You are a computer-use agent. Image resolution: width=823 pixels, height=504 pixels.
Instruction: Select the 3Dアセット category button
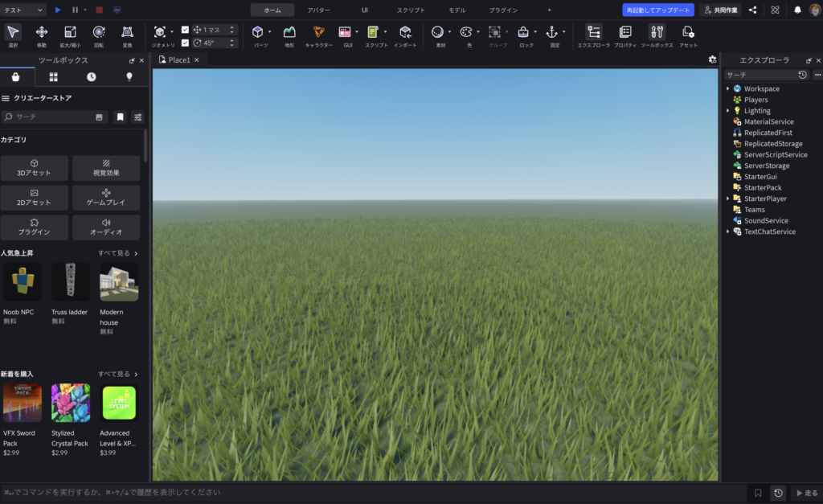(34, 168)
